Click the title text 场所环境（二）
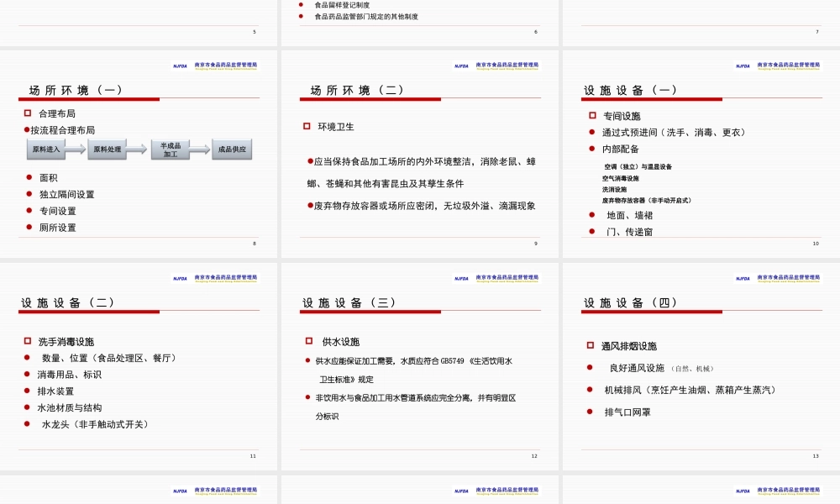 point(357,90)
